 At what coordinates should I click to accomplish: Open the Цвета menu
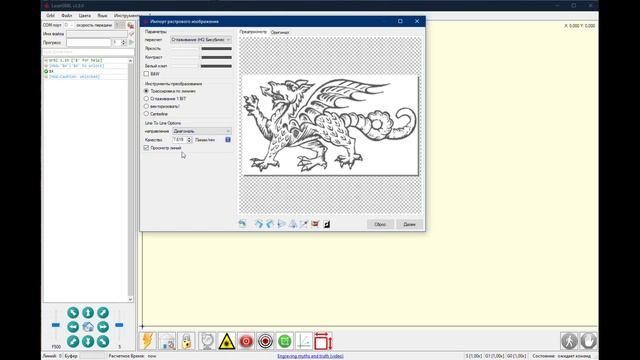click(84, 16)
